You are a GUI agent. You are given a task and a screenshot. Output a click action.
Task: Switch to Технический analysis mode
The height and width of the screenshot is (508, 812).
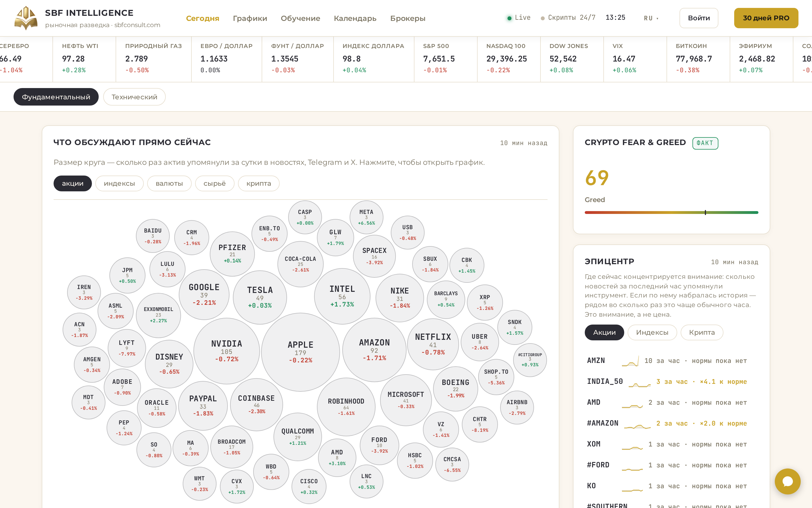tap(134, 97)
